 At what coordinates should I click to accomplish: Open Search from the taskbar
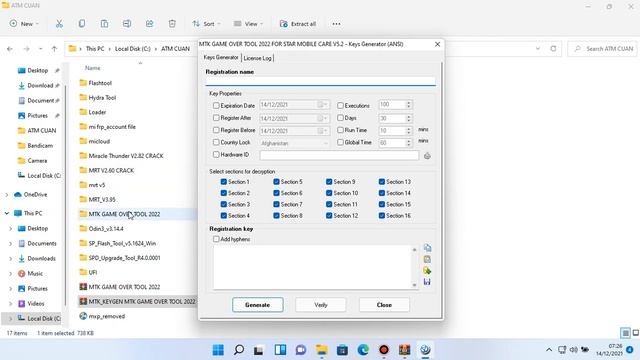click(239, 350)
